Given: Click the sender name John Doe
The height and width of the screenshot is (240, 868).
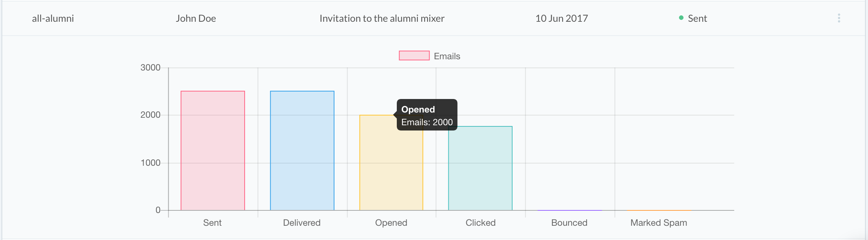Looking at the screenshot, I should tap(196, 18).
